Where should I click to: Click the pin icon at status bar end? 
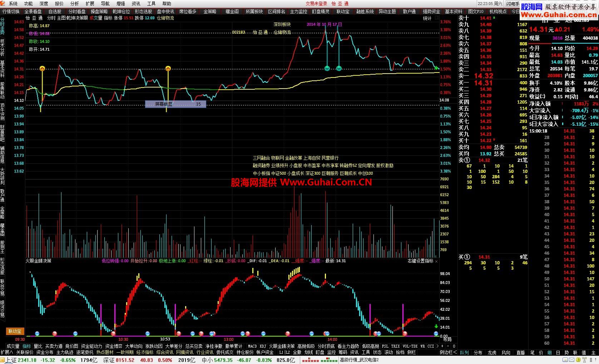tap(595, 360)
